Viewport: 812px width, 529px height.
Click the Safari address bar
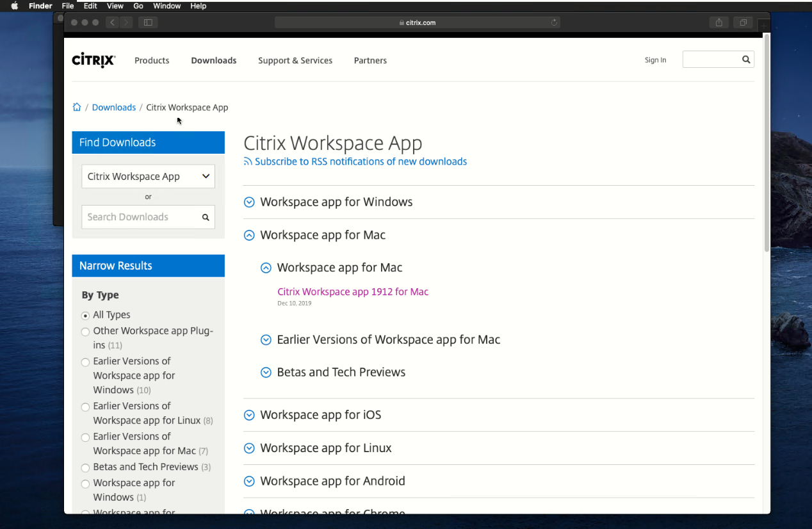coord(418,22)
